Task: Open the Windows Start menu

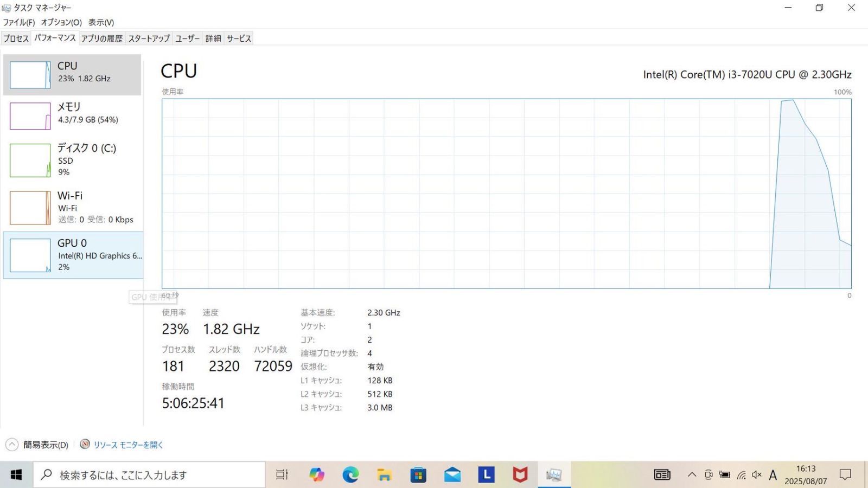Action: pos(16,475)
